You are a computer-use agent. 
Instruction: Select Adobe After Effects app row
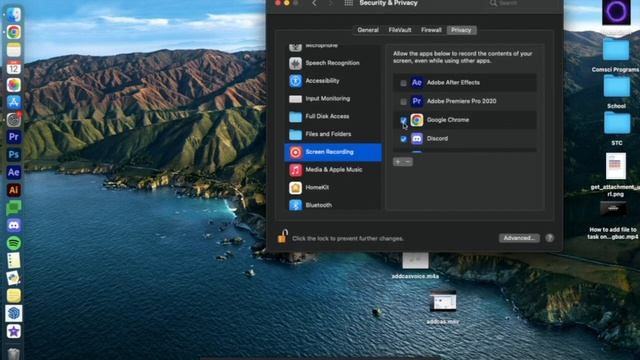point(464,82)
